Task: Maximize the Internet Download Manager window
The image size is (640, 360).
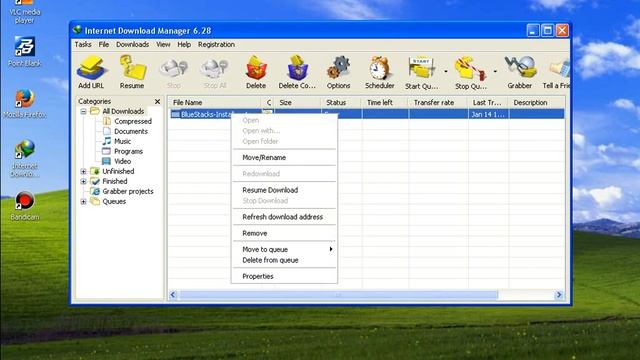Action: [547, 31]
